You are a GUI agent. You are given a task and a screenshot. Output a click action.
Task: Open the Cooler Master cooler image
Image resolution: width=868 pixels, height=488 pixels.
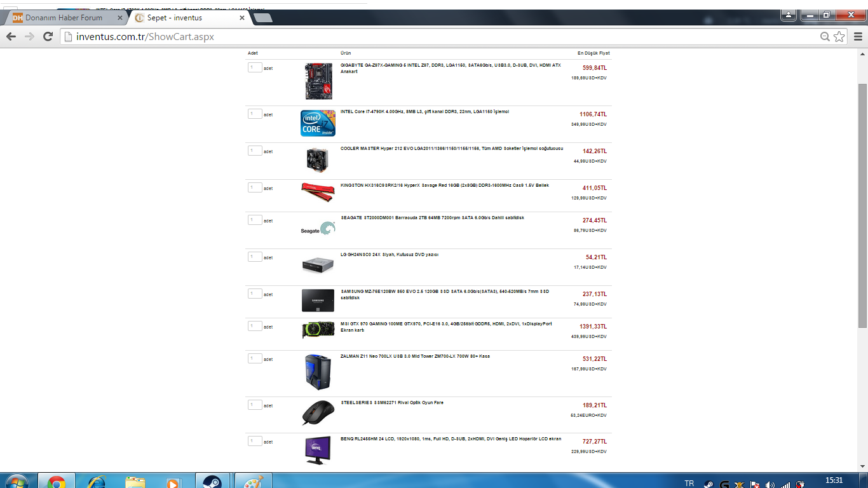tap(318, 159)
